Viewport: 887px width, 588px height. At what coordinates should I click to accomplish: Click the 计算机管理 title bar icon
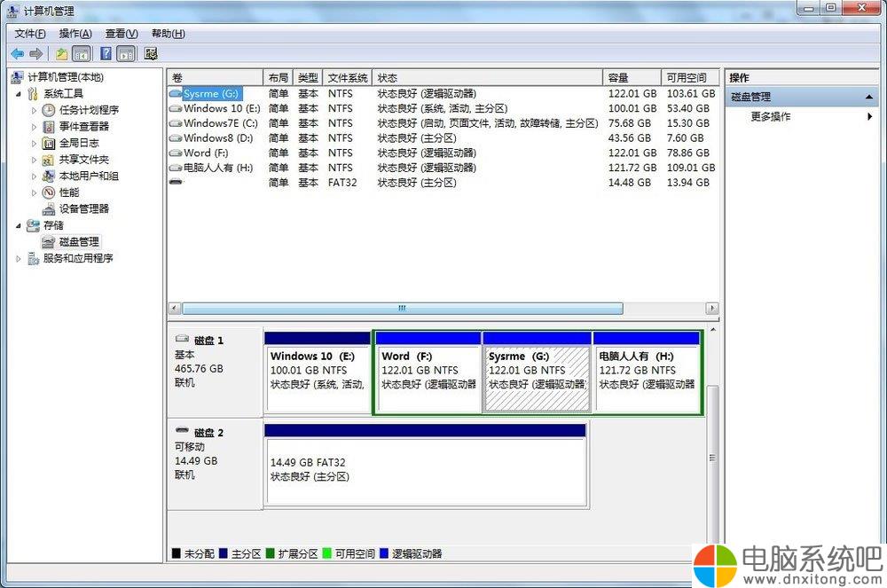[x=12, y=10]
